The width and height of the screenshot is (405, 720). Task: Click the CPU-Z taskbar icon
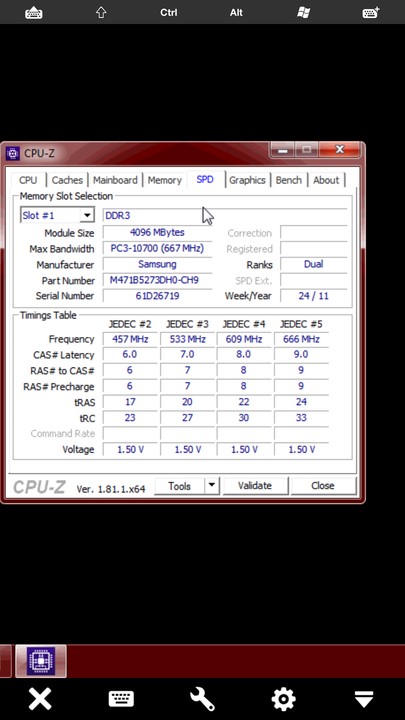(41, 661)
